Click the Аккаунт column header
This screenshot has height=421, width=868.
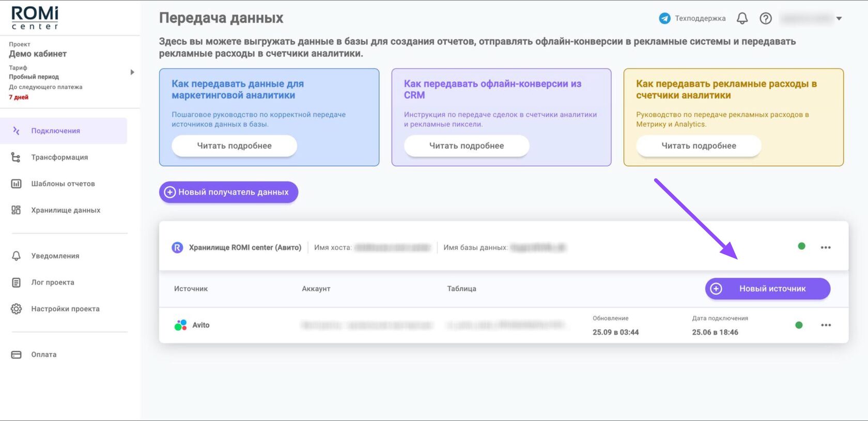point(316,289)
